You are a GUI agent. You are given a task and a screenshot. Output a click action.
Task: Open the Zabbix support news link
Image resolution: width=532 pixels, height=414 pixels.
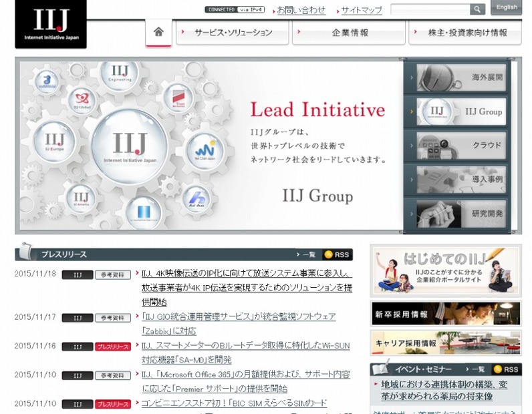(x=239, y=324)
